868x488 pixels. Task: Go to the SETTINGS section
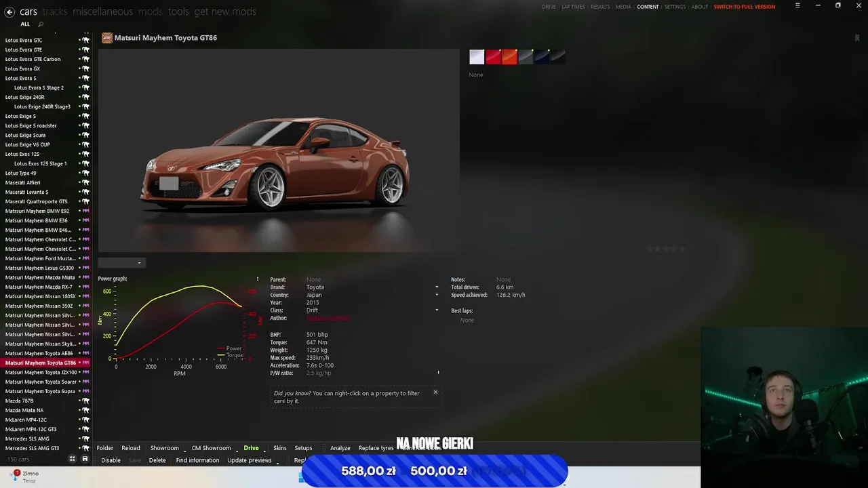(675, 7)
